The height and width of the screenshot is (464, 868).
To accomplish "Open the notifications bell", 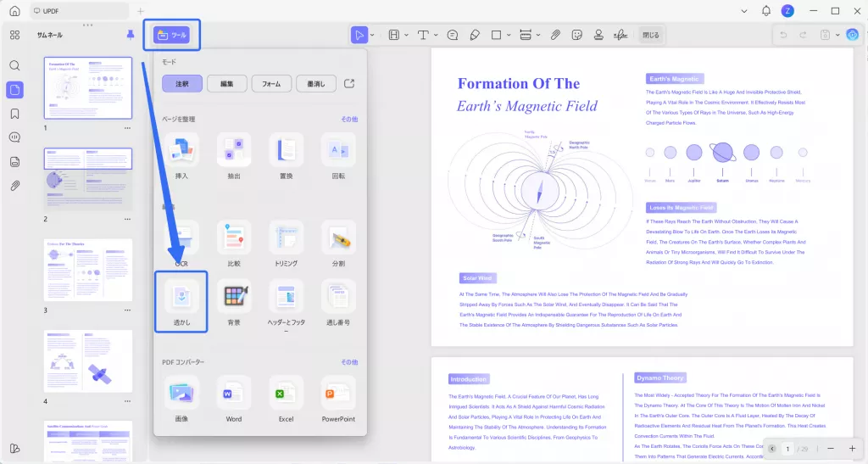I will (x=766, y=10).
